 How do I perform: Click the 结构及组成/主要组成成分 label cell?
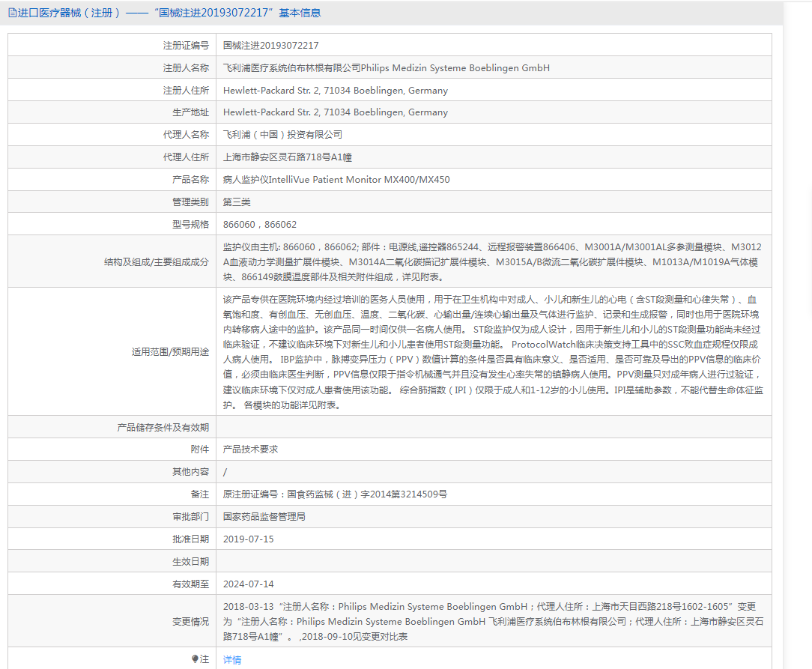tap(112, 261)
